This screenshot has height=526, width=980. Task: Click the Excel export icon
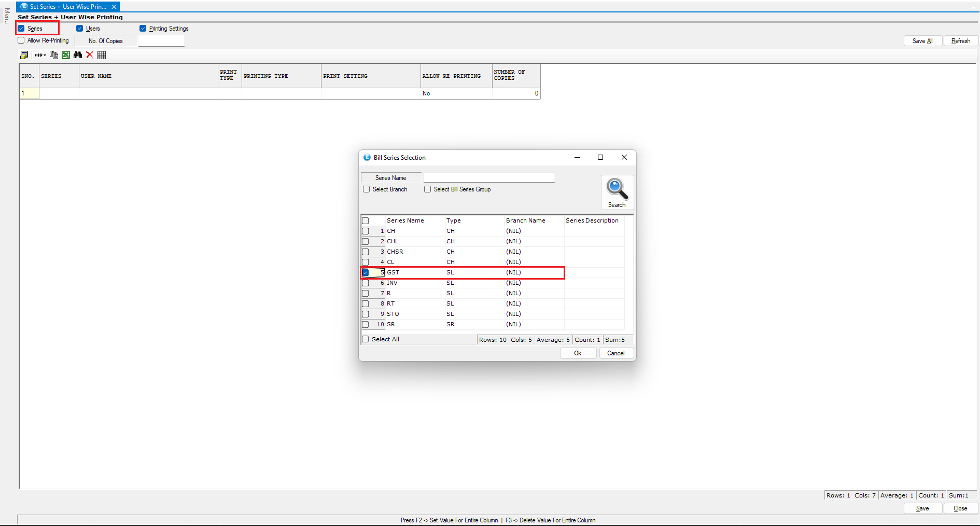66,55
